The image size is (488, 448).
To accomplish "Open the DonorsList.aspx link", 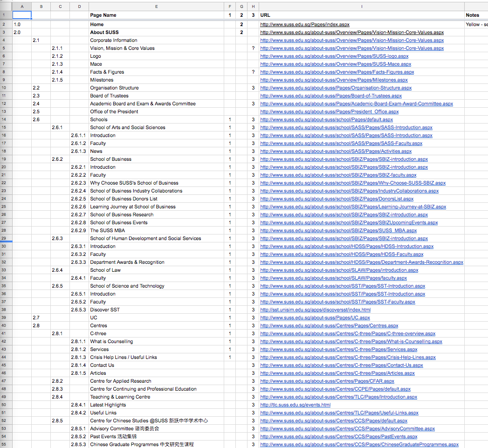I will pyautogui.click(x=337, y=199).
